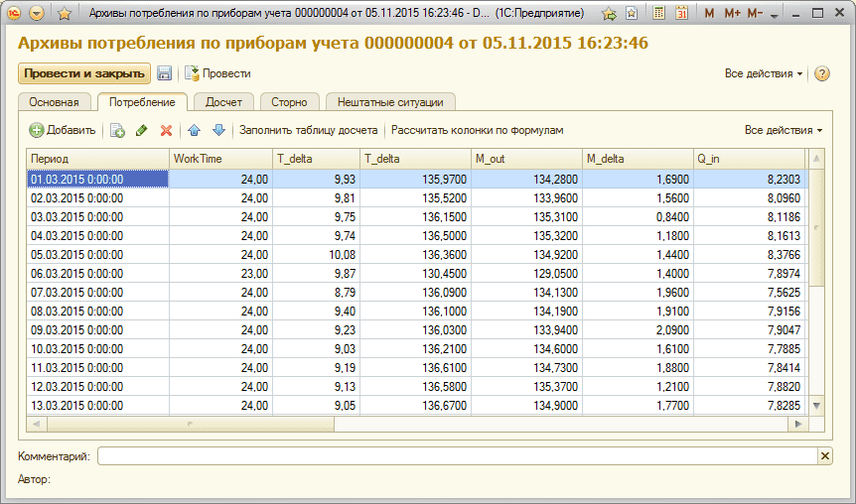Switch to the Досчет tab
Screen dimensions: 856x504
(x=223, y=102)
